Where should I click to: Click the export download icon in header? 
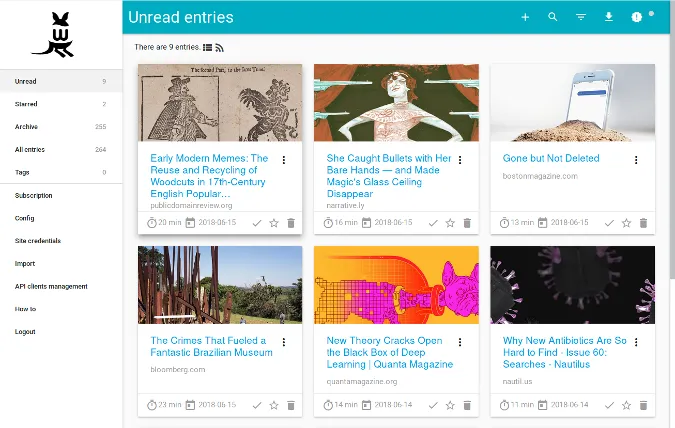click(x=609, y=17)
